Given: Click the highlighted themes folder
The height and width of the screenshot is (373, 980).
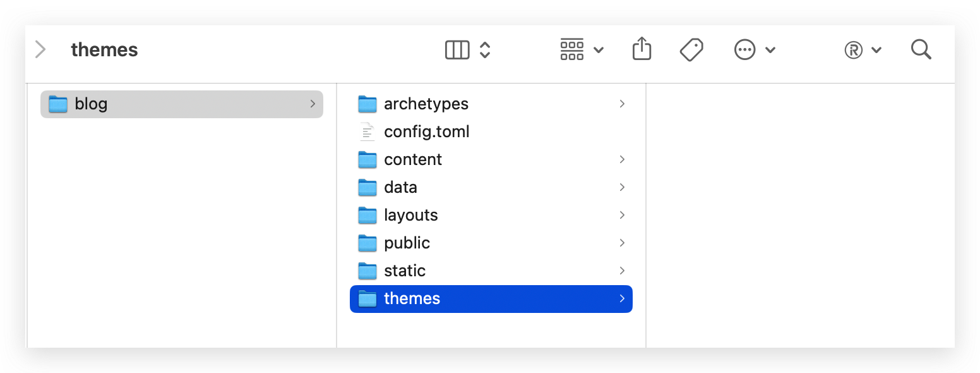Looking at the screenshot, I should point(412,298).
